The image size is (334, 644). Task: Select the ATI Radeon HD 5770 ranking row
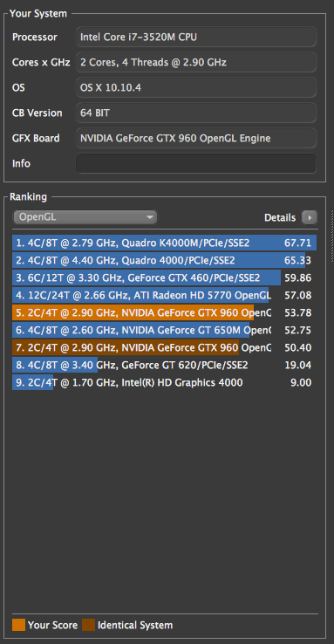(164, 295)
